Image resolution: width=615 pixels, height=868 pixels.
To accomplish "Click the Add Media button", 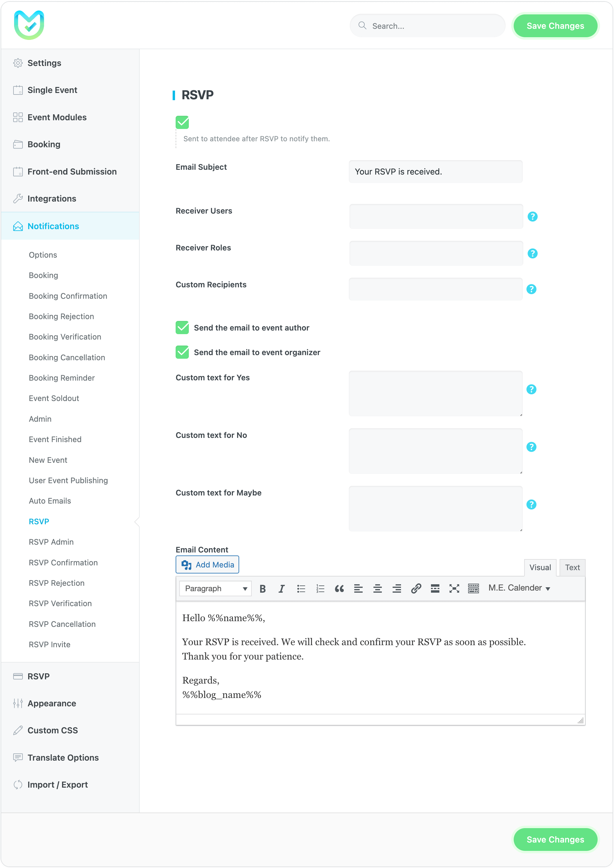I will [207, 564].
